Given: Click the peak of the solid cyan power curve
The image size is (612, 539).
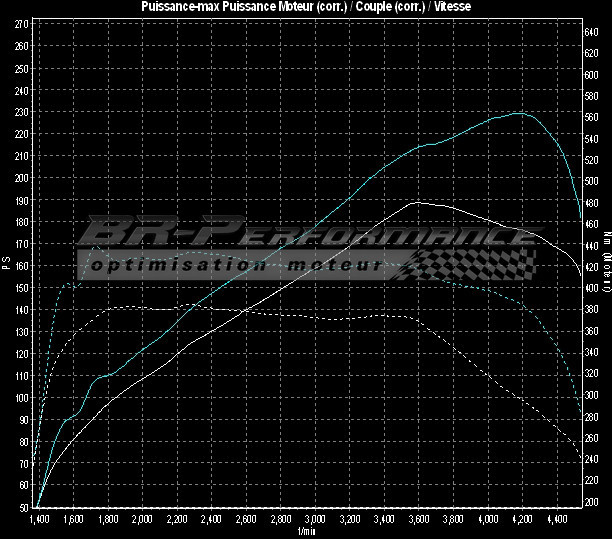Looking at the screenshot, I should click(517, 113).
